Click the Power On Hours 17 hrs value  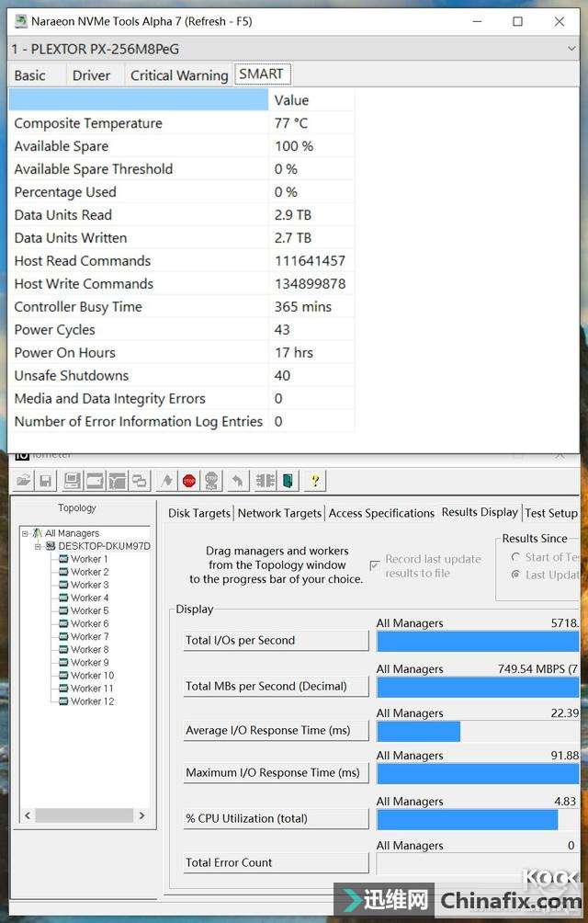click(293, 353)
